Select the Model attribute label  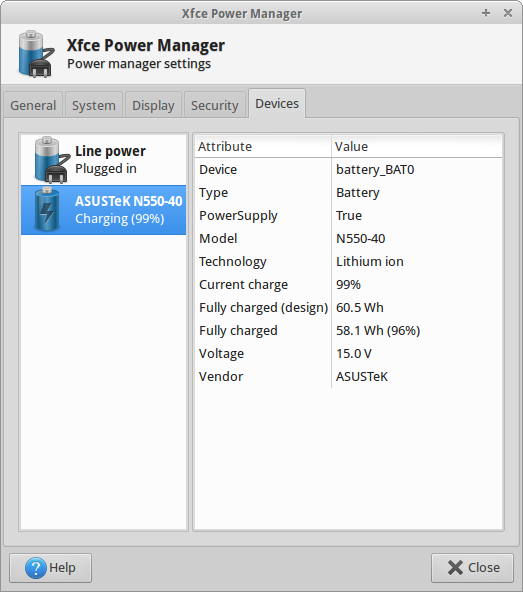[x=218, y=239]
